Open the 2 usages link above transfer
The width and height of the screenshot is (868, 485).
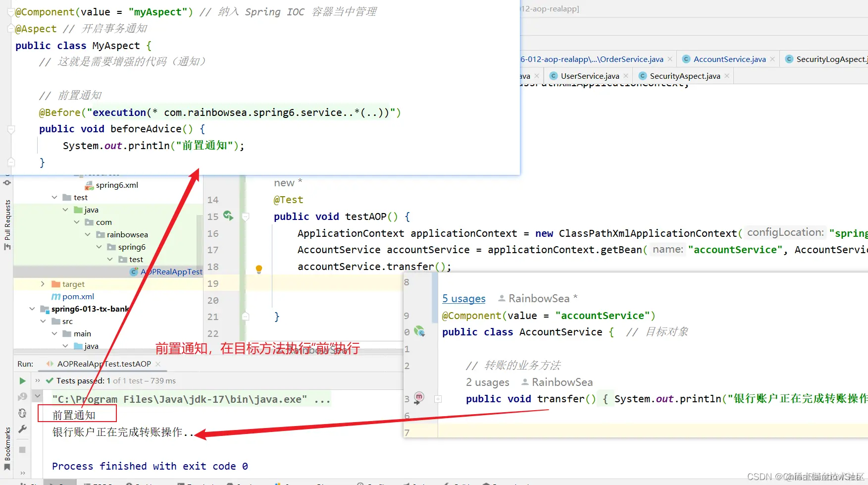488,382
